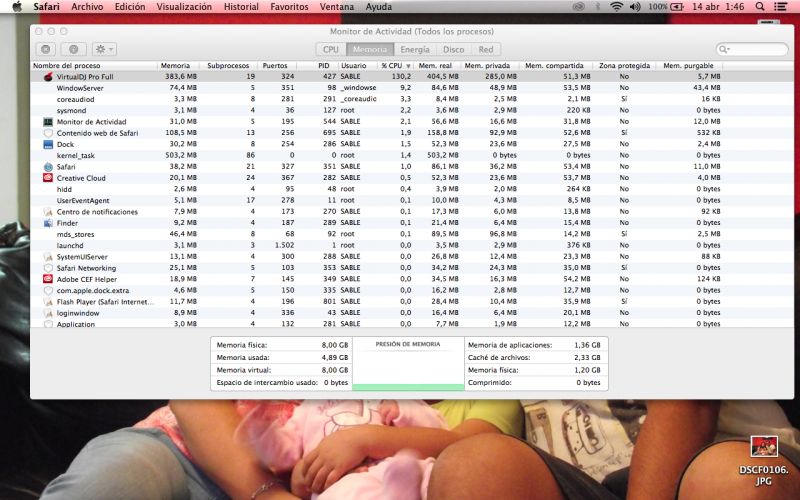Image resolution: width=800 pixels, height=500 pixels.
Task: Sort by Nombre del proceso column header
Action: click(x=94, y=66)
